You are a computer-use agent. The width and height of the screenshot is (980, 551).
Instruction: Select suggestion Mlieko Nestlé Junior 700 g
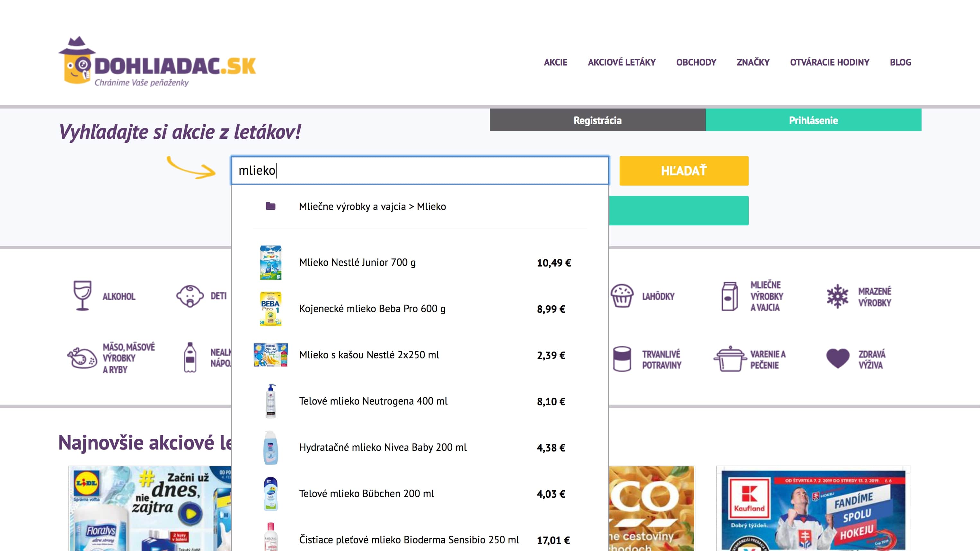(420, 262)
